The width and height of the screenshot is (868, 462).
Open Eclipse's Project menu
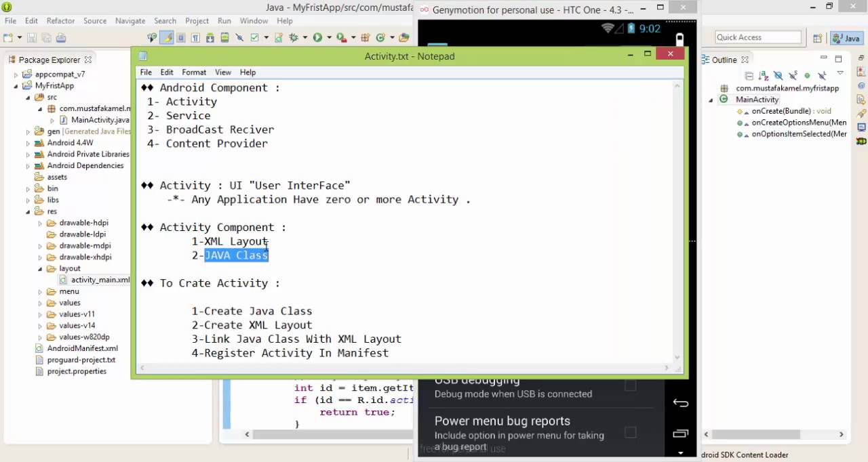[197, 21]
